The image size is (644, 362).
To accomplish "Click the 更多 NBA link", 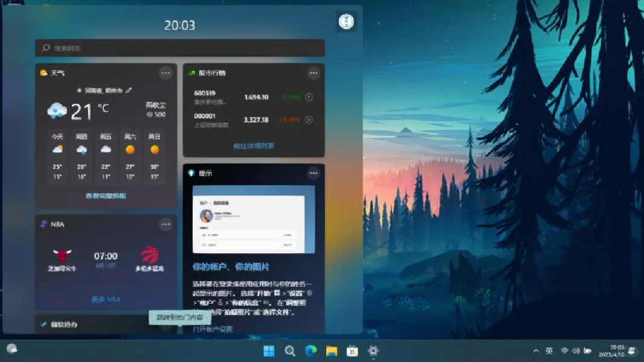I will pos(105,299).
